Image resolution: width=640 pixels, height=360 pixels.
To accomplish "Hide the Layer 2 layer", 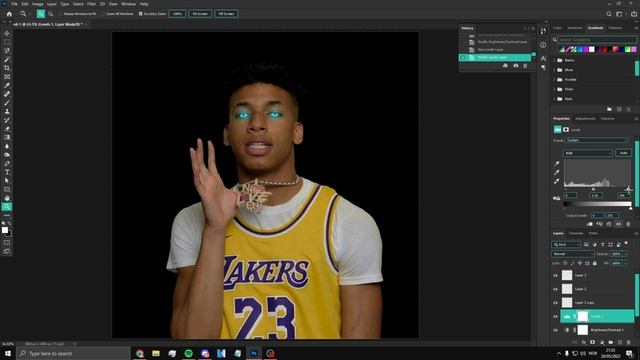I will pyautogui.click(x=556, y=289).
